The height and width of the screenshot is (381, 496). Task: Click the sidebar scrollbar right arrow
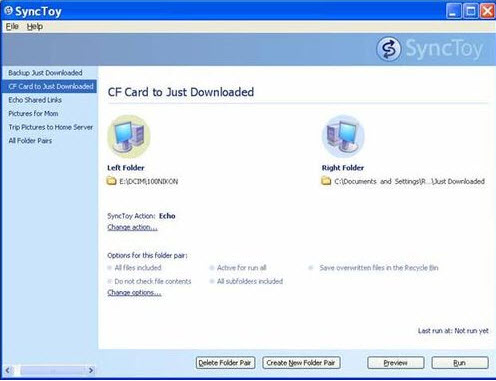point(91,370)
